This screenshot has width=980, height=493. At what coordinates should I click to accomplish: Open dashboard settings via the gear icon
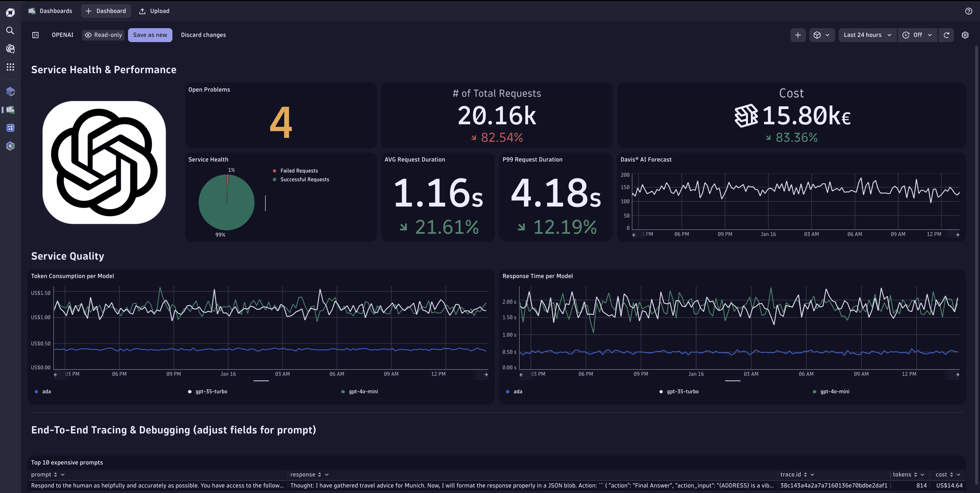[965, 35]
